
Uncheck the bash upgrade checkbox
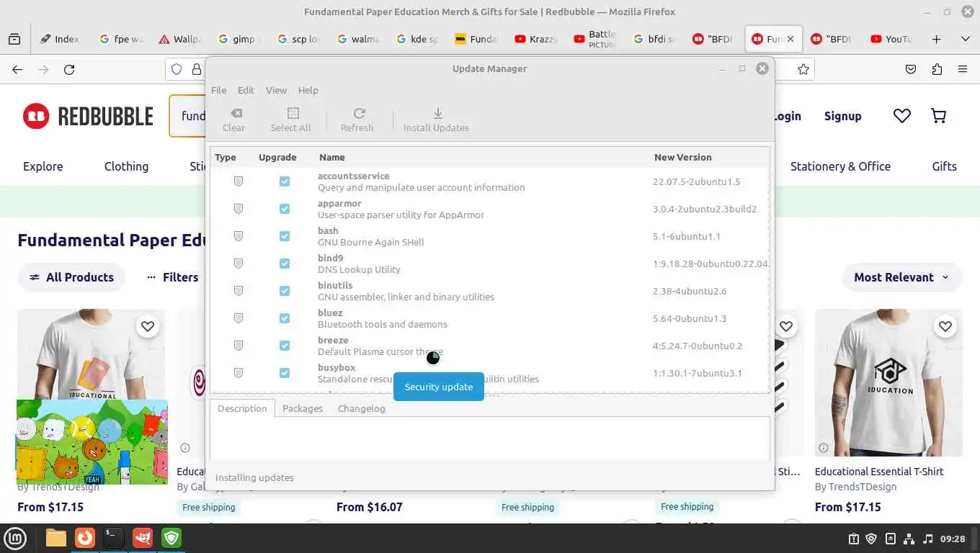285,236
